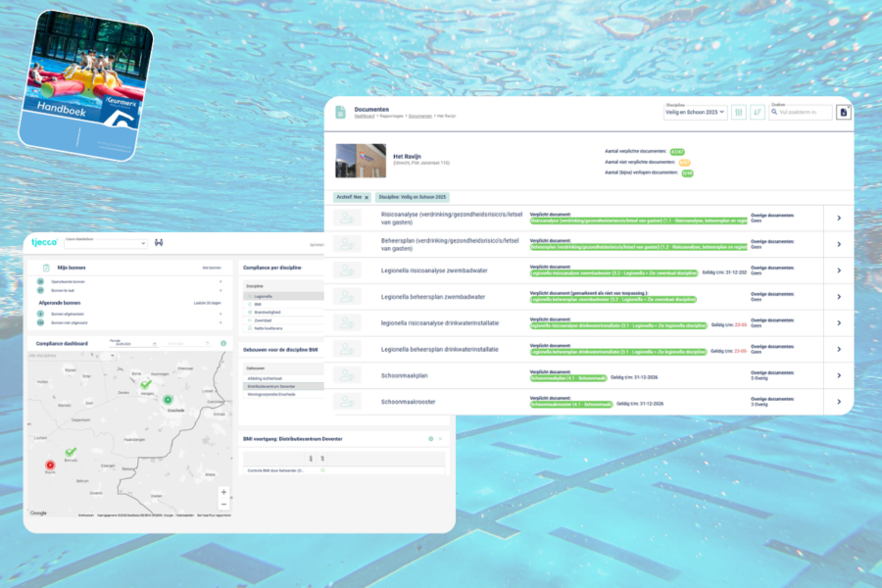Image resolution: width=882 pixels, height=588 pixels.
Task: Zoom out the map with minus button
Action: tap(223, 504)
